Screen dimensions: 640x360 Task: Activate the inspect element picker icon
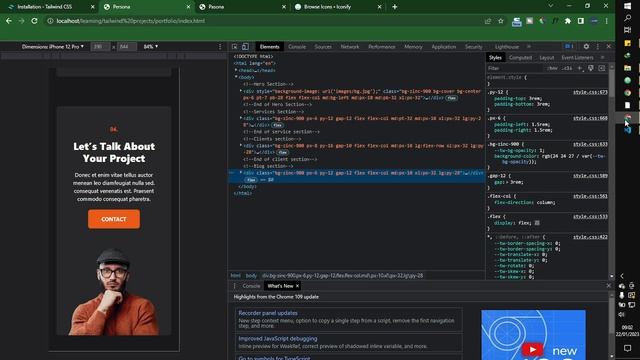click(x=235, y=47)
